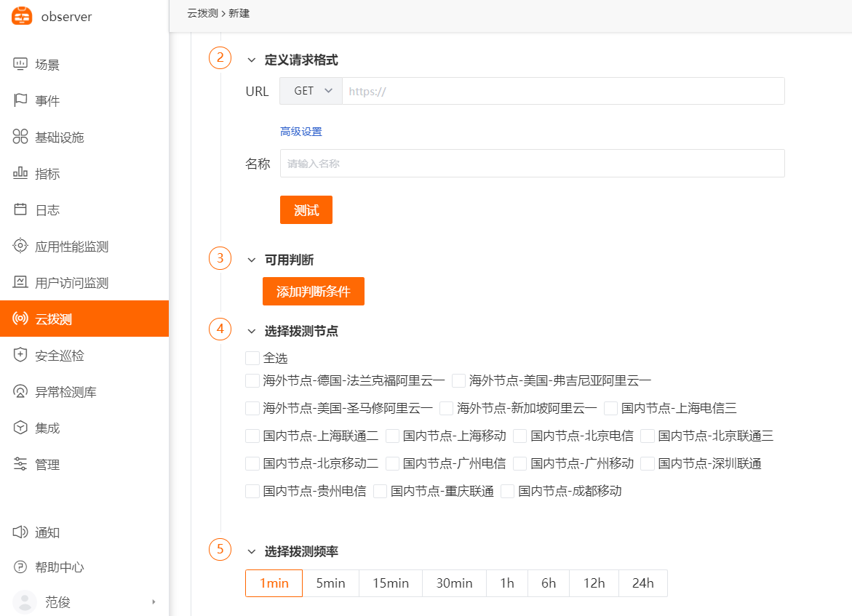This screenshot has height=616, width=852.
Task: Select the 5min frequency option
Action: [x=331, y=583]
